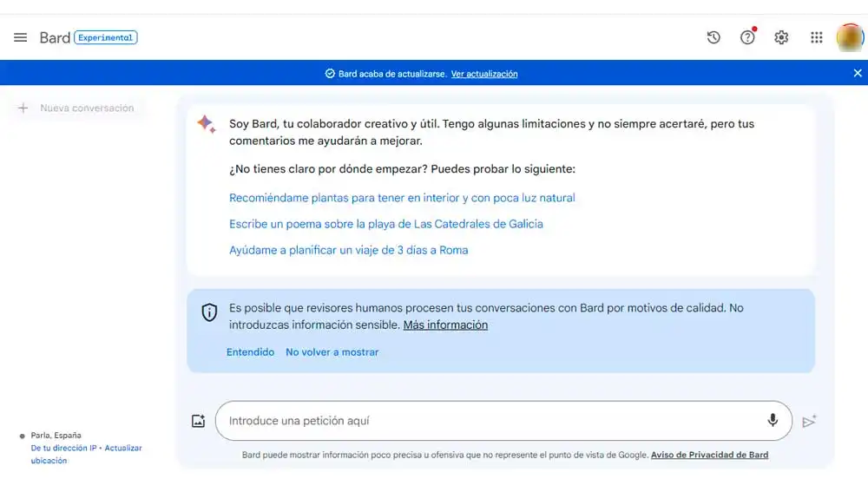868x492 pixels.
Task: Open the 'Más información' link
Action: pos(445,325)
